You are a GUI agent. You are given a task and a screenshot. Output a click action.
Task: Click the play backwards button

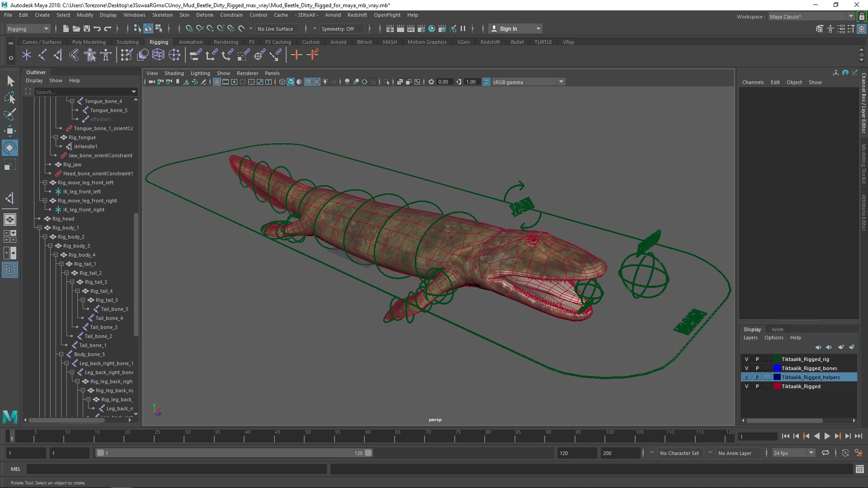pyautogui.click(x=816, y=436)
